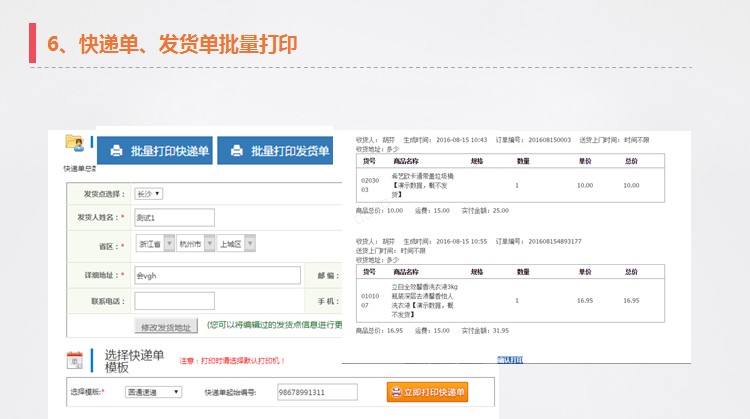Click the folder user icon above 快递单

pyautogui.click(x=74, y=142)
